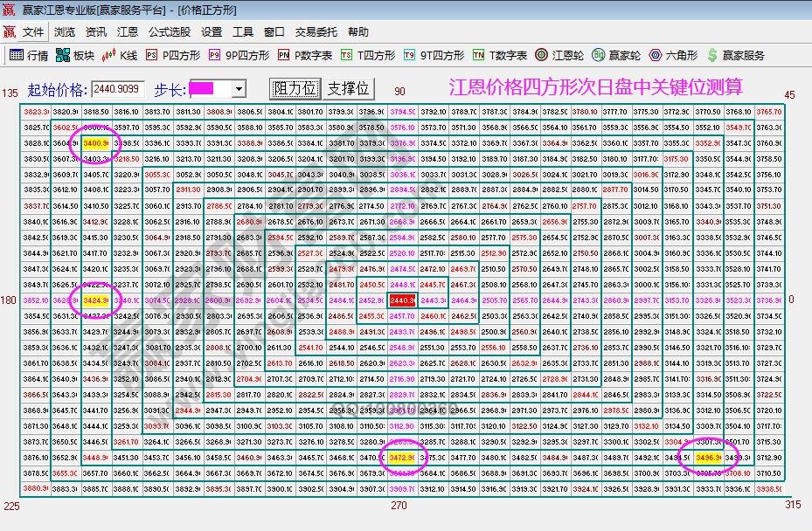Open the 交易委托 trading menu

[315, 31]
